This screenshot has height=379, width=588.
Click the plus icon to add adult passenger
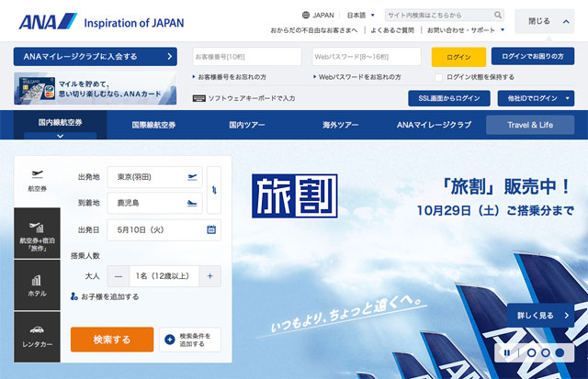click(210, 275)
